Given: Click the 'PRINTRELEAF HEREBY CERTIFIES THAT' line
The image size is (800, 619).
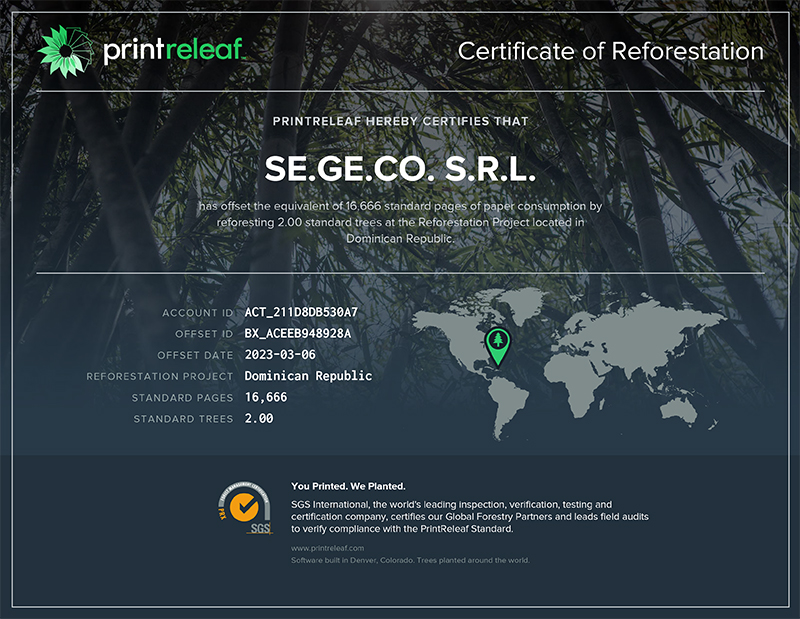Looking at the screenshot, I should coord(401,121).
